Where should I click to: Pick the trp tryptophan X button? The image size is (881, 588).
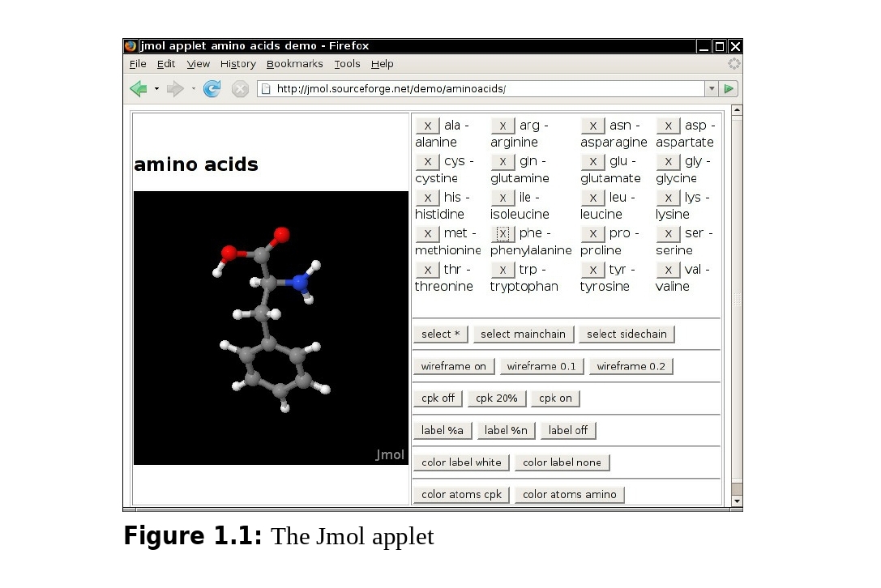[x=503, y=270]
